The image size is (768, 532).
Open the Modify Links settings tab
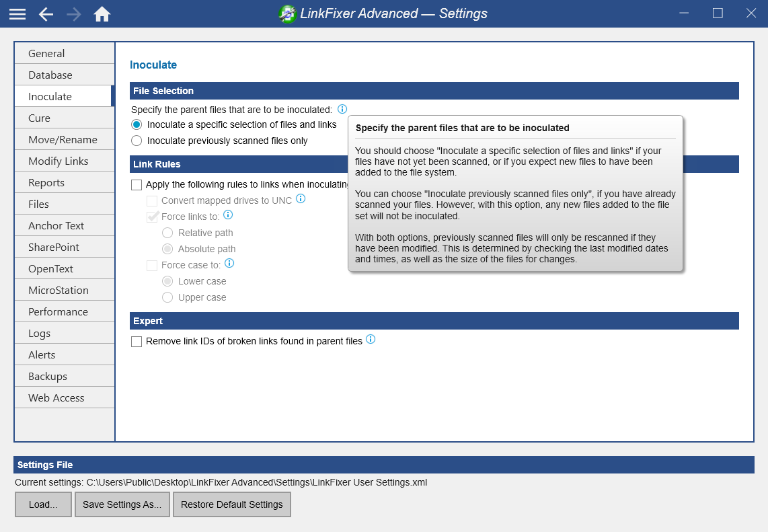[65, 161]
